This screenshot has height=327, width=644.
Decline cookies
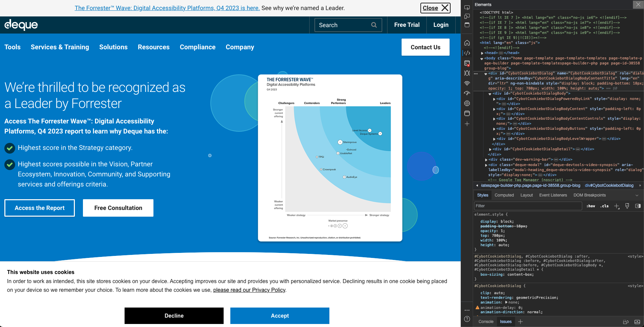pos(174,316)
